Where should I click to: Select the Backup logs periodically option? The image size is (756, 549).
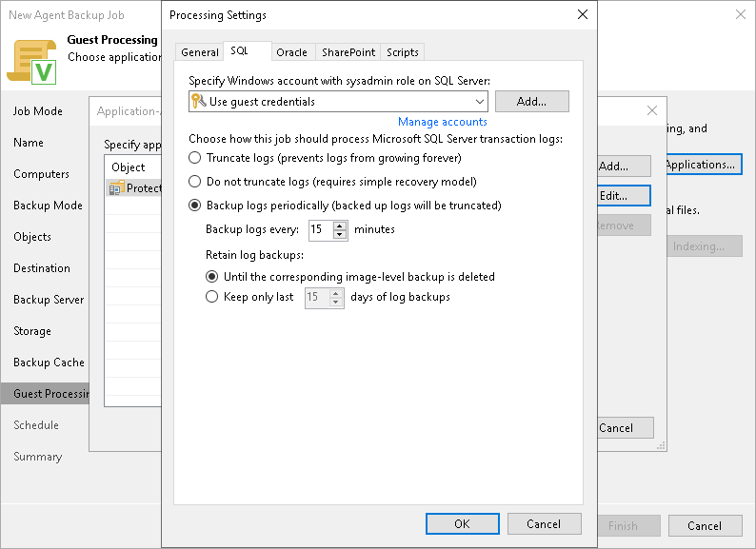tap(195, 206)
